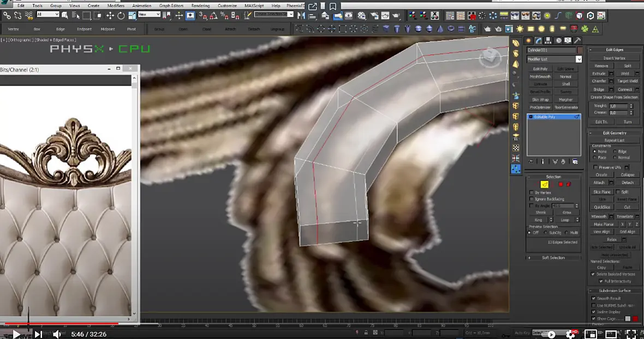The width and height of the screenshot is (644, 339).
Task: Click the Unlink Selection icon
Action: tap(17, 16)
